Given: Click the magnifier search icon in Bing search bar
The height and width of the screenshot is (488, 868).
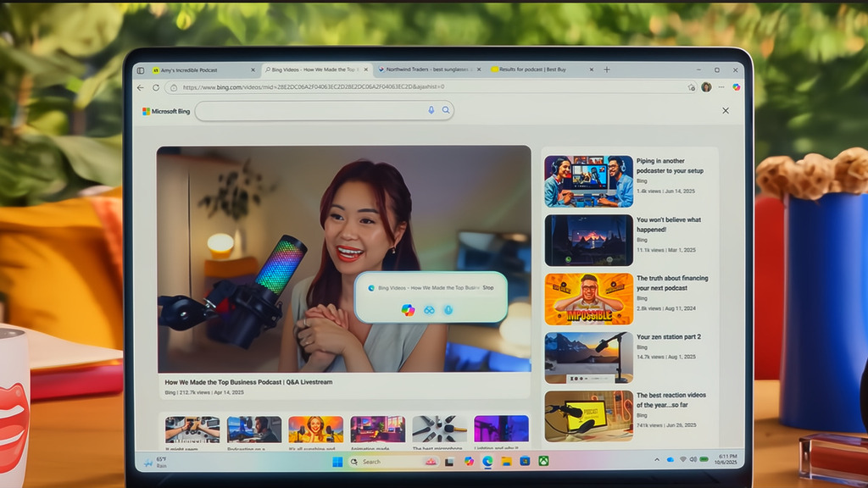Looking at the screenshot, I should coord(445,110).
